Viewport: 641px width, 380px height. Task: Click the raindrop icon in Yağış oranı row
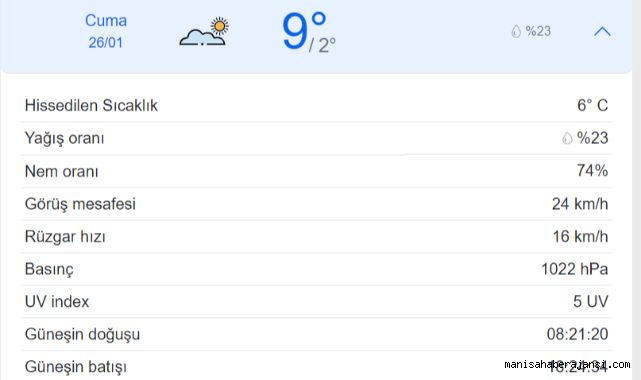pos(567,138)
